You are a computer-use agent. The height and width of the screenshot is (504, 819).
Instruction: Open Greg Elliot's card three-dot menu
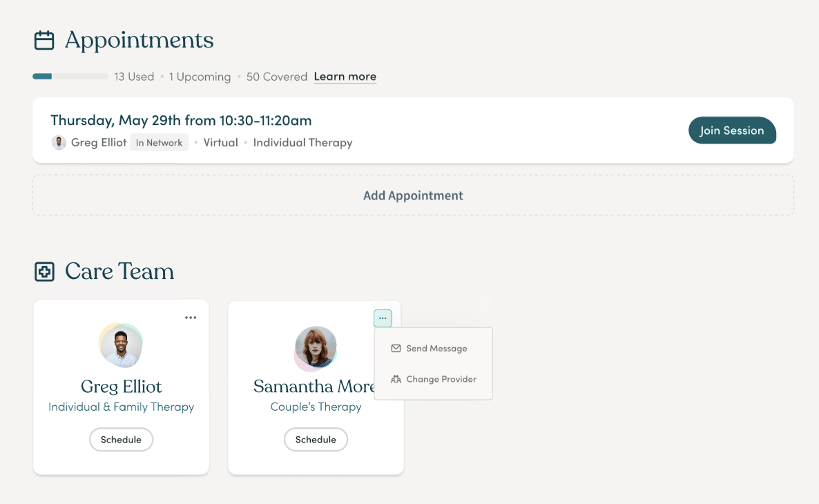pos(191,318)
